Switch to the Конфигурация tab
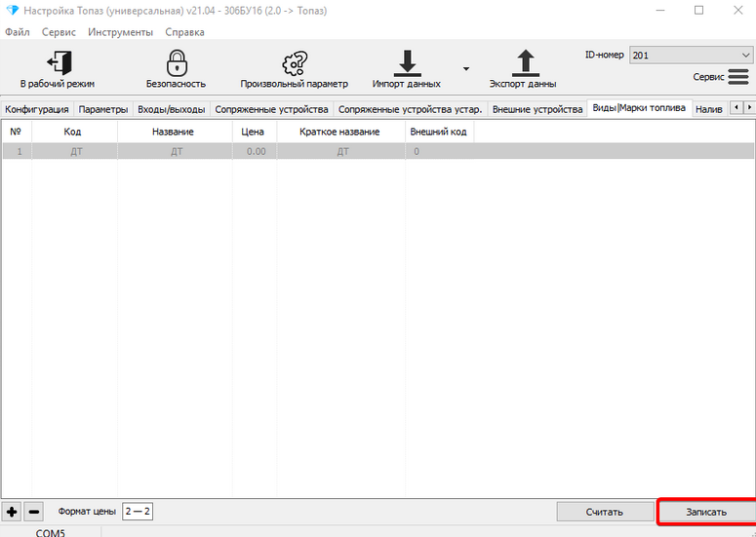756x537 pixels. pyautogui.click(x=37, y=109)
